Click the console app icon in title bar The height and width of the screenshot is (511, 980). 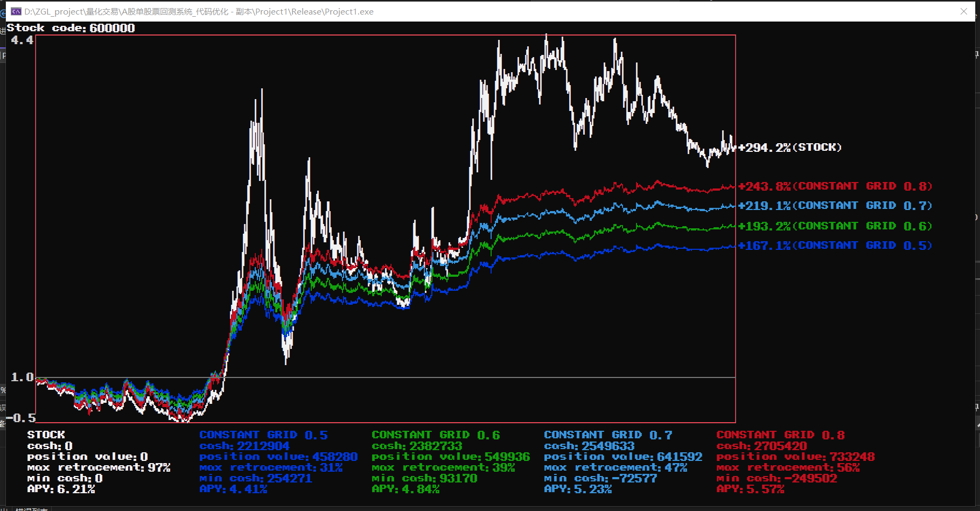[x=16, y=11]
